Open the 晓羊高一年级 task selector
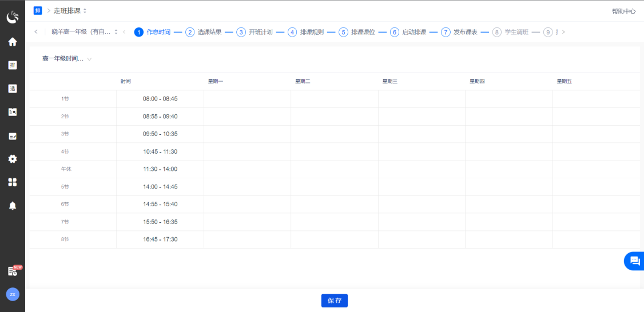This screenshot has width=644, height=312. coord(85,32)
